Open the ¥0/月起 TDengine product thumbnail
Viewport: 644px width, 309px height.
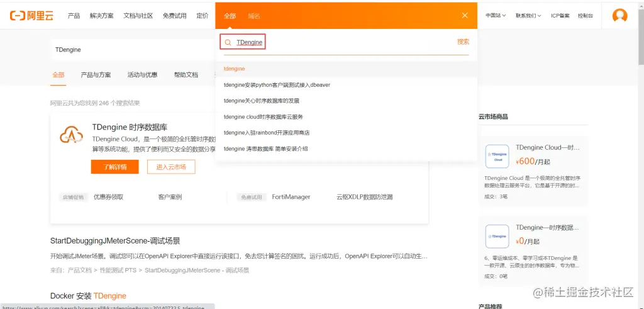(x=497, y=236)
